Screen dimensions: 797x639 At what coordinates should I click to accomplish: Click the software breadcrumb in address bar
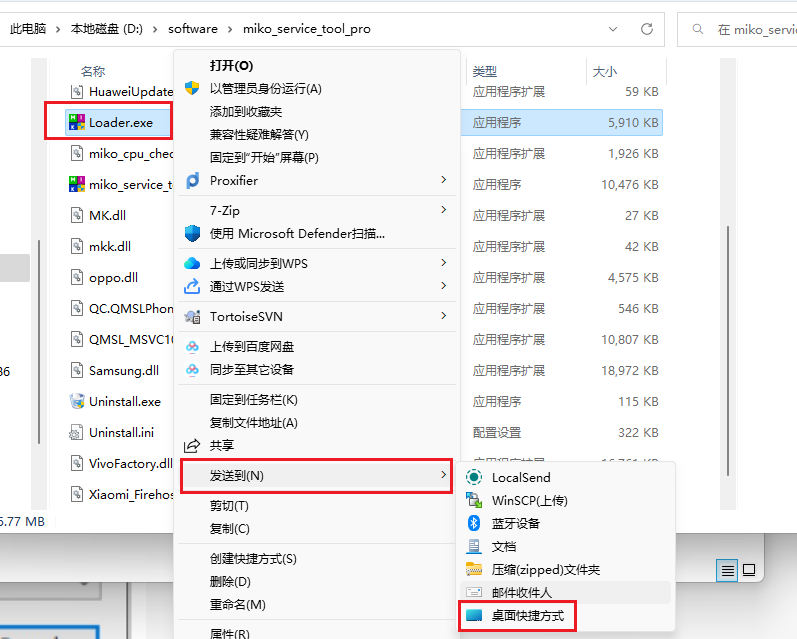point(193,29)
